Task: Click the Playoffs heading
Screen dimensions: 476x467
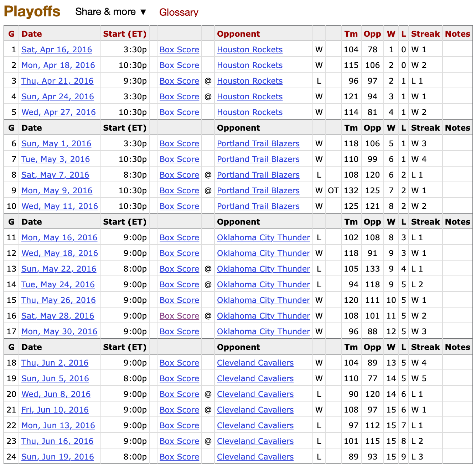Action: tap(32, 11)
